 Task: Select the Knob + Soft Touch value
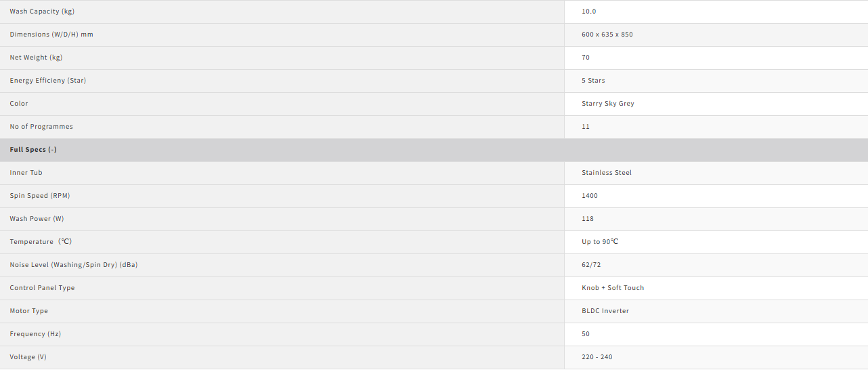[613, 288]
